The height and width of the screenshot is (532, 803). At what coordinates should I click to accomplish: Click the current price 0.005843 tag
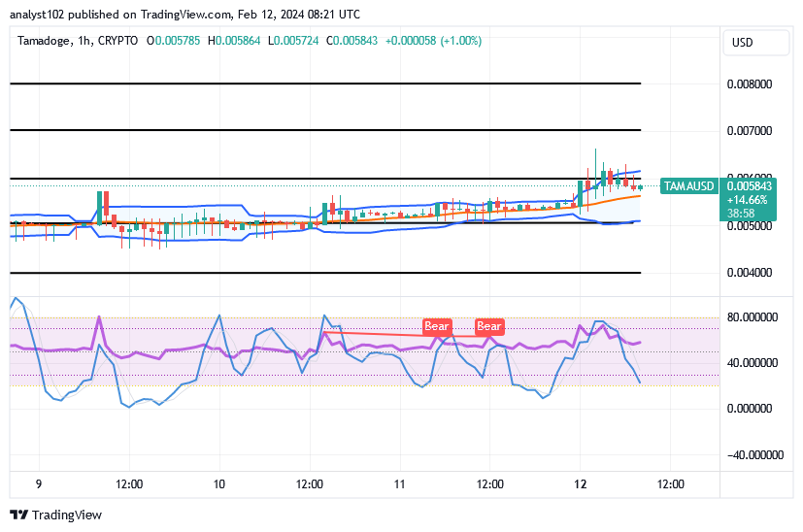(x=750, y=186)
